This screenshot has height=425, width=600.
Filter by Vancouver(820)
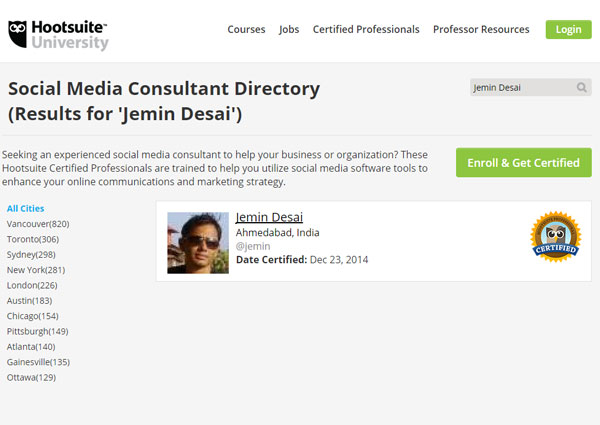(38, 224)
